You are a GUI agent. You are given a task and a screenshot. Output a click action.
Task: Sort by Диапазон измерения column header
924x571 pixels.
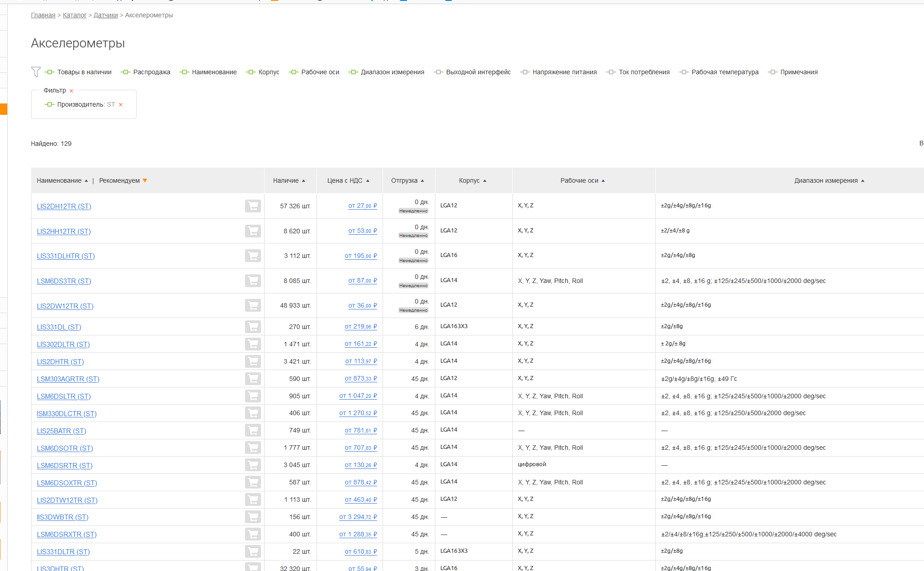(826, 180)
